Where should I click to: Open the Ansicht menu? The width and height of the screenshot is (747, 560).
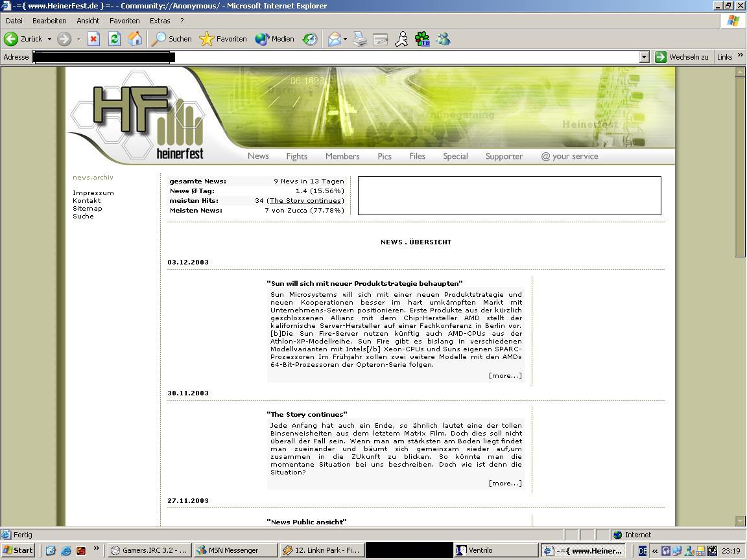click(88, 21)
